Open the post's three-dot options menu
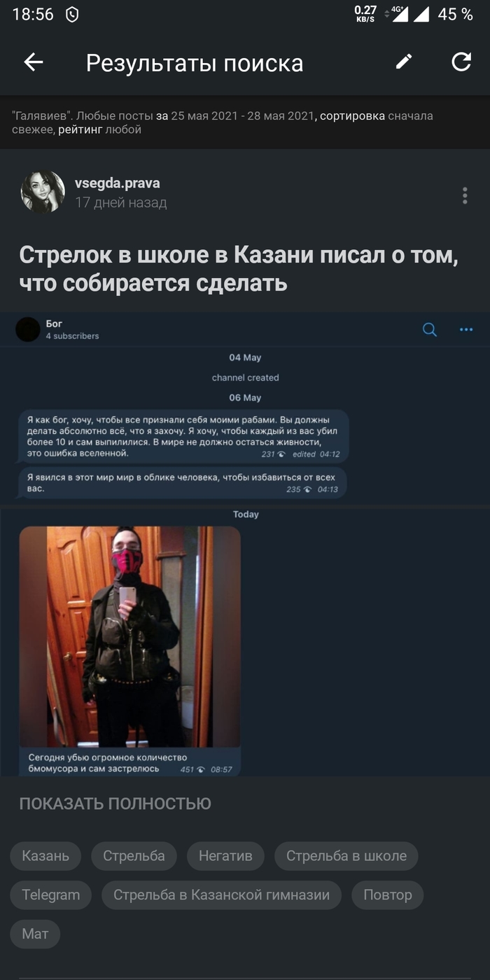The image size is (490, 980). (465, 195)
